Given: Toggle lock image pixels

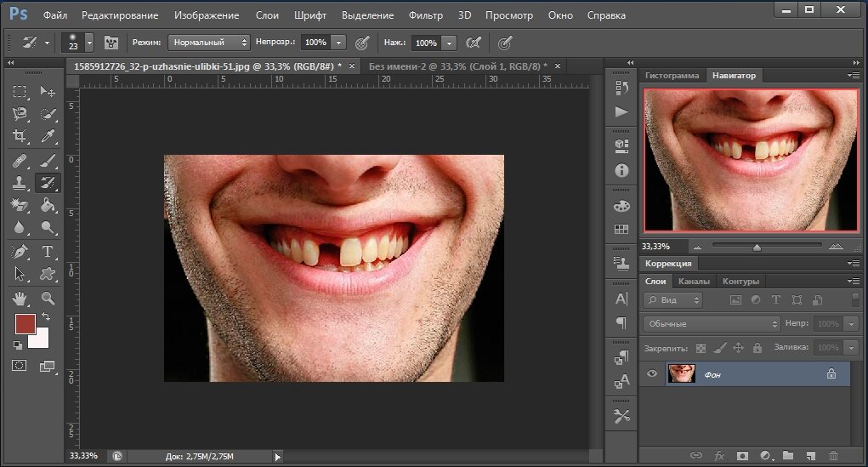Looking at the screenshot, I should [x=719, y=348].
